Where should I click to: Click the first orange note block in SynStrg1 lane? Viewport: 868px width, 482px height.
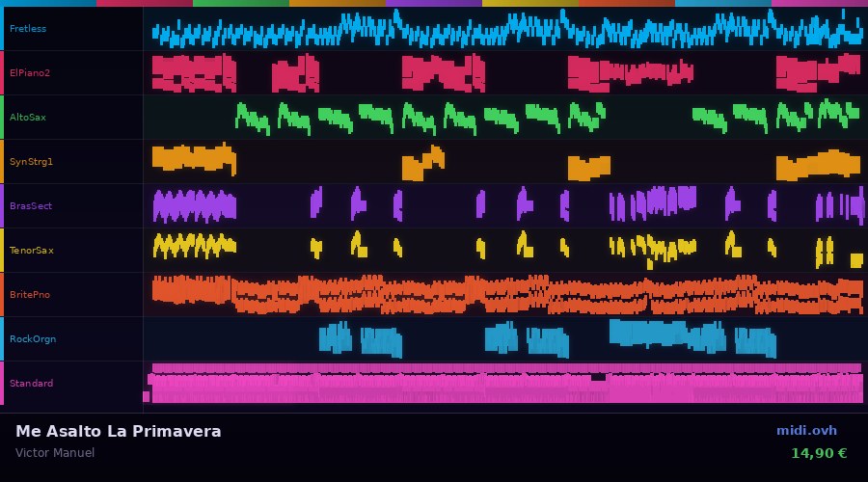pyautogui.click(x=193, y=158)
